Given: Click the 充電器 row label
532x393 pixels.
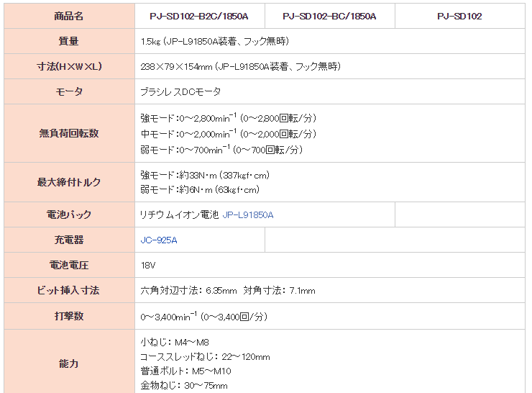Looking at the screenshot, I should (69, 240).
